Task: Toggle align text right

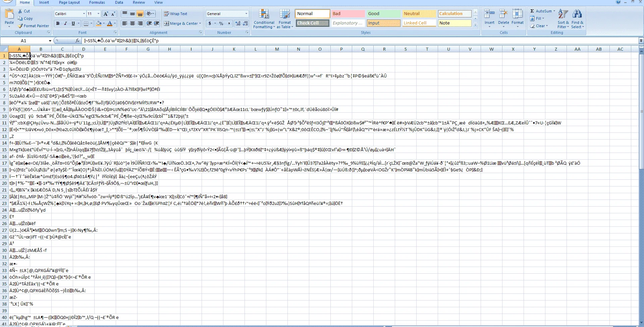Action: (x=140, y=23)
